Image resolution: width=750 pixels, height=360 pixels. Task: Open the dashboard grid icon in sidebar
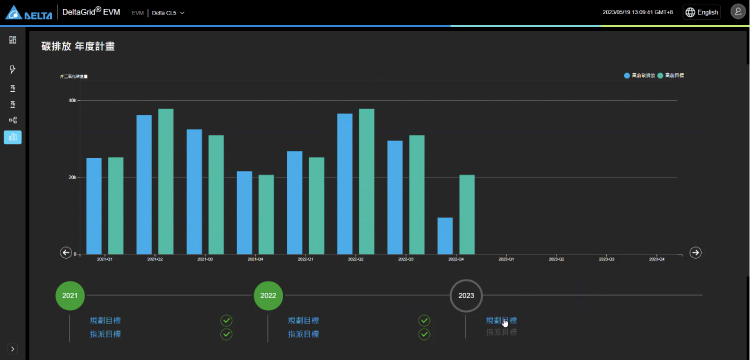(x=13, y=40)
